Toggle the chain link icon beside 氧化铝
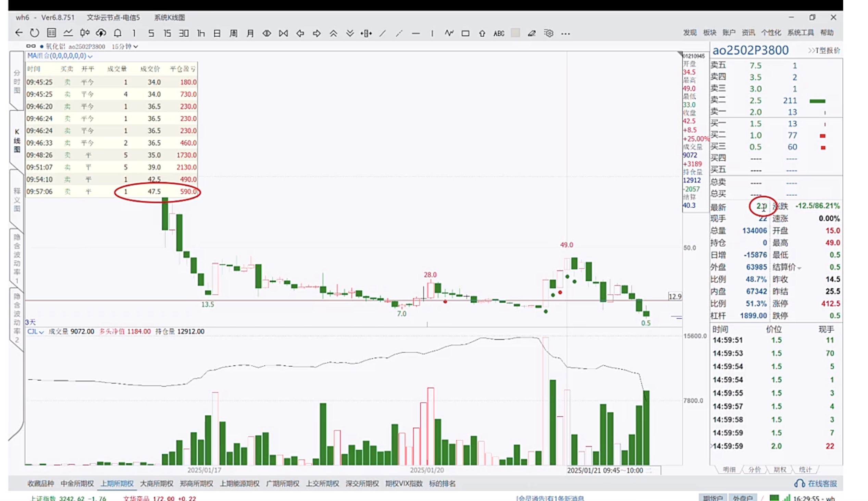The image size is (868, 501). coord(30,46)
